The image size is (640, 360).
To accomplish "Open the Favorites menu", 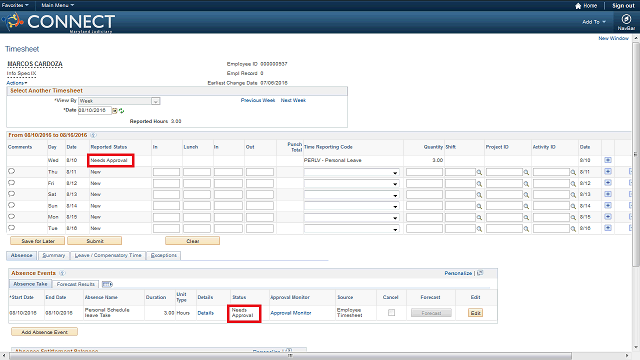I will pos(15,5).
